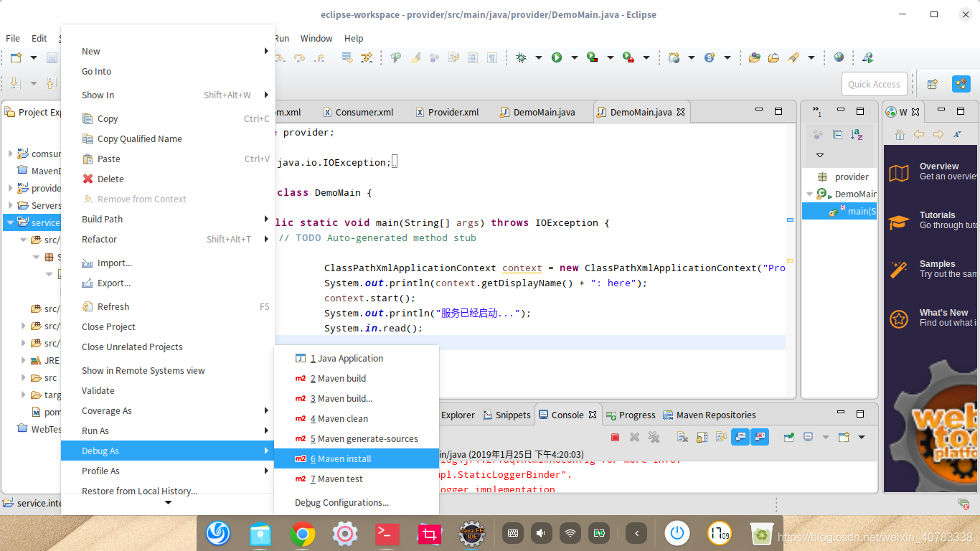Viewport: 980px width, 551px height.
Task: Click the green Run toolbar button
Action: [x=557, y=57]
